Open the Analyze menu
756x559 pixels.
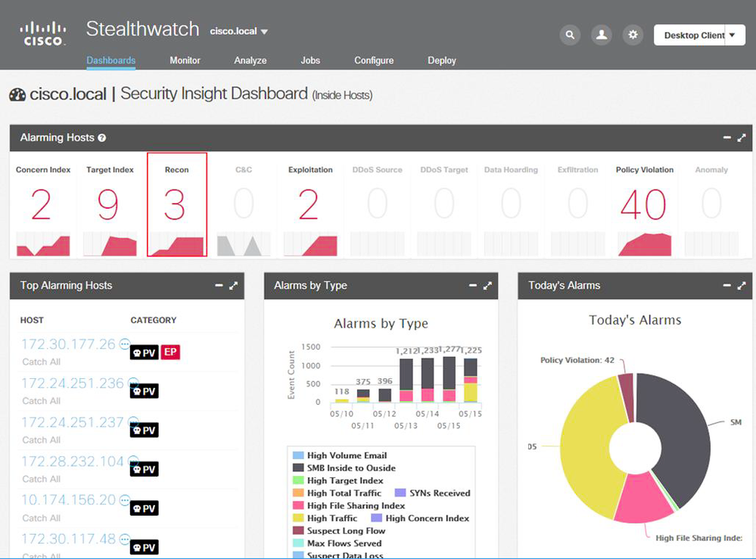(x=250, y=61)
